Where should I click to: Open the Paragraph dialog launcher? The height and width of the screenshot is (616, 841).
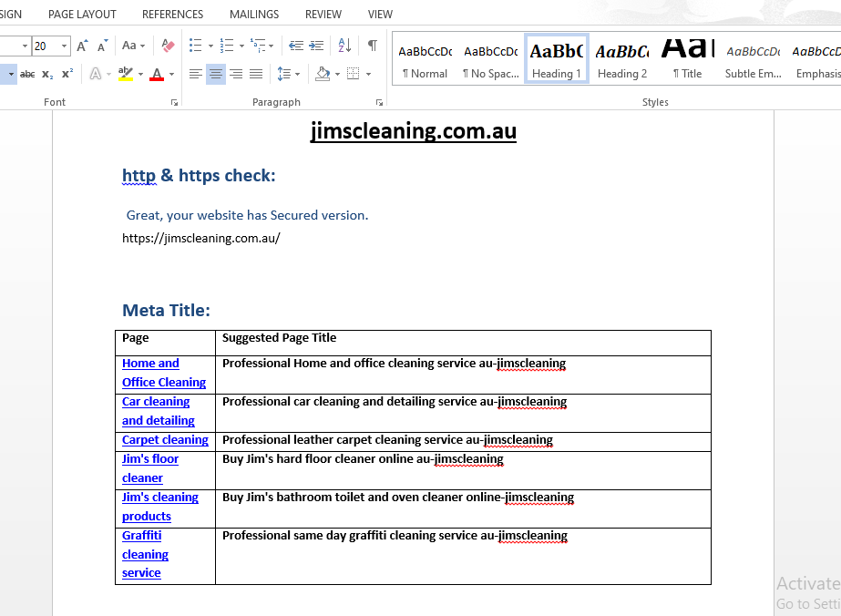(x=379, y=102)
